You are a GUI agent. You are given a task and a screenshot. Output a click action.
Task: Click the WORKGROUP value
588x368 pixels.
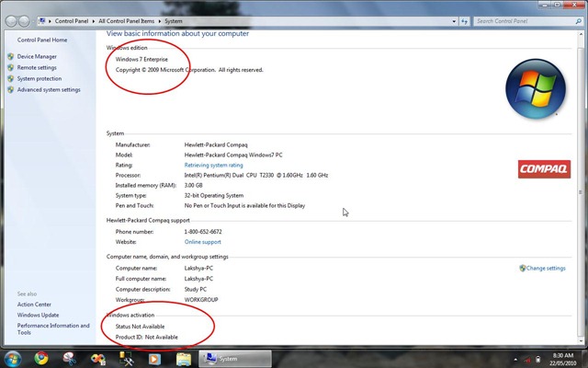coord(201,300)
